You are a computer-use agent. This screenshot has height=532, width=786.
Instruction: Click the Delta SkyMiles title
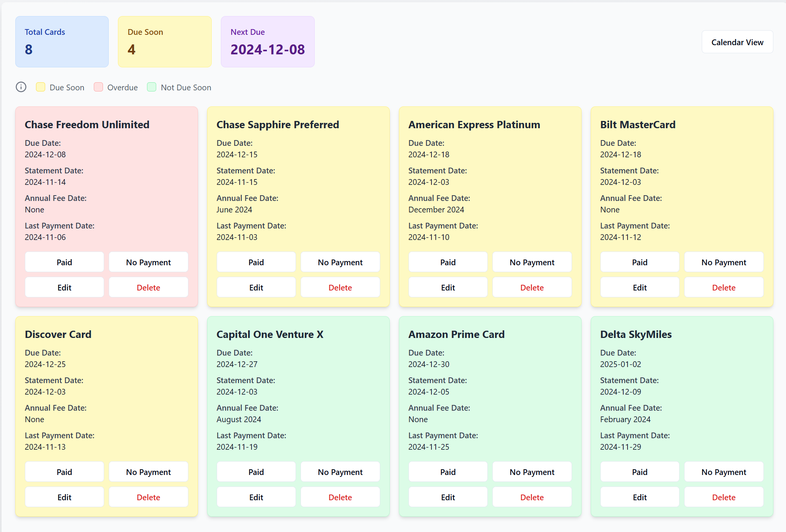pyautogui.click(x=636, y=335)
